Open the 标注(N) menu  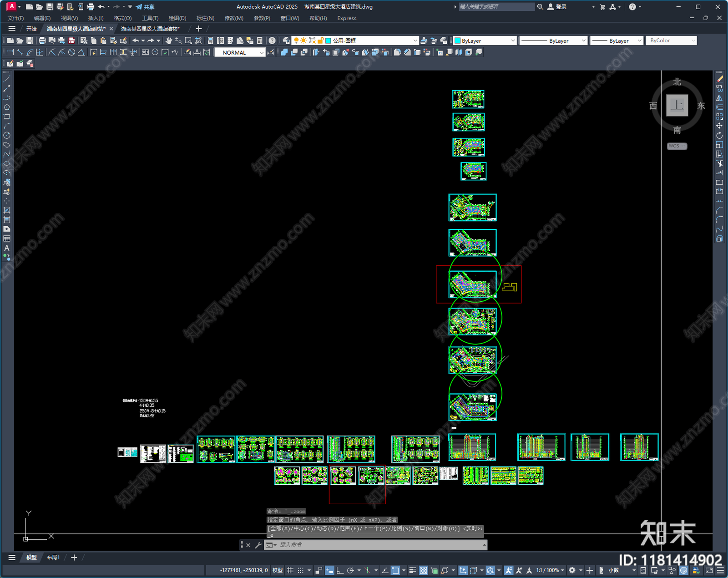coord(205,18)
